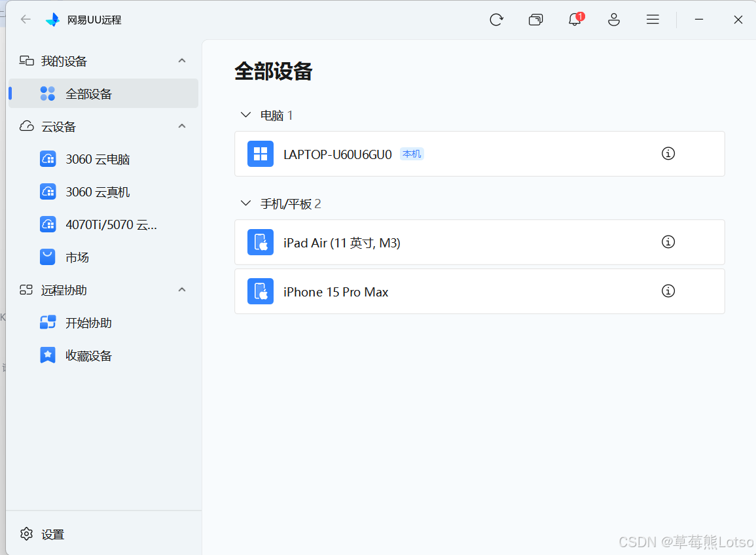756x555 pixels.
Task: Click the NetEase UU remote logo
Action: [x=52, y=19]
